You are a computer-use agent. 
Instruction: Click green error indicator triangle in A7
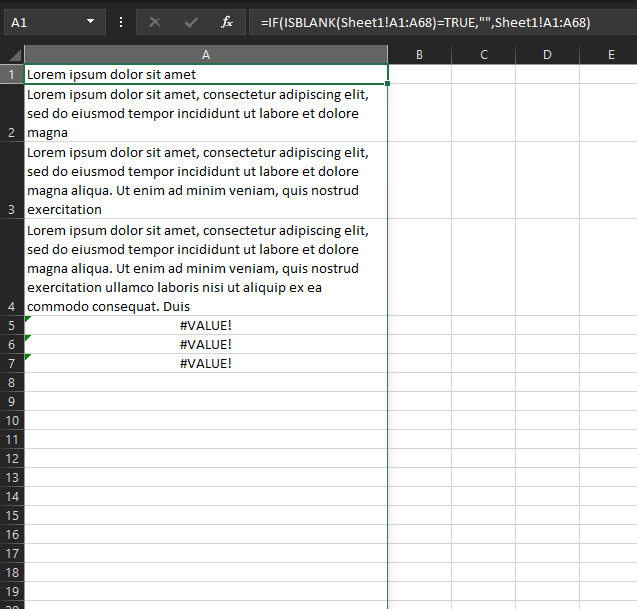pos(27,357)
